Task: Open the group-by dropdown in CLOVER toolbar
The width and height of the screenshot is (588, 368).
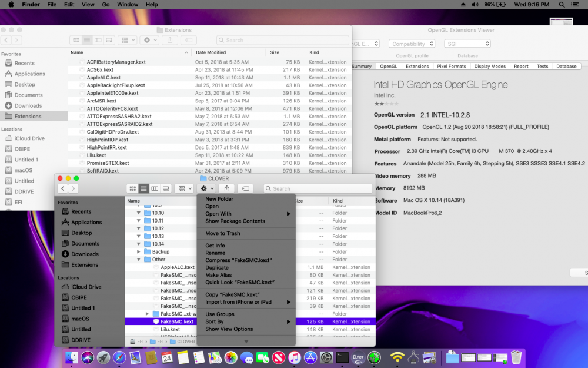Action: click(185, 188)
